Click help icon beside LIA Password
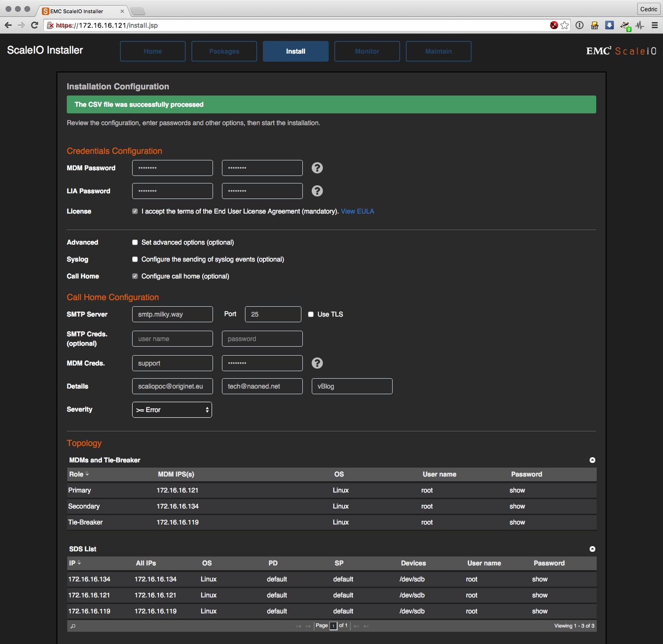663x644 pixels. [317, 191]
